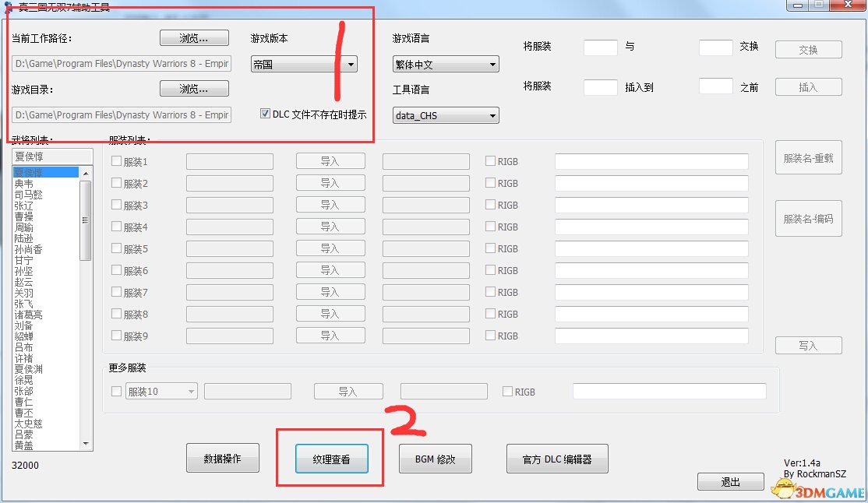The image size is (868, 503).
Task: Check the 服装1 checkbox
Action: 116,161
